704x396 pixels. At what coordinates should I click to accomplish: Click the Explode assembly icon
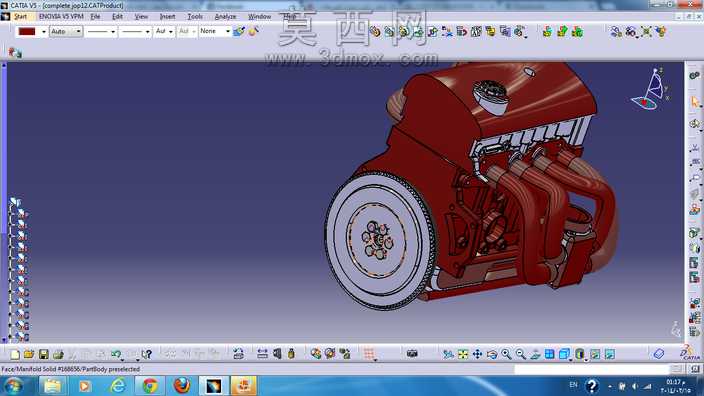tap(646, 31)
